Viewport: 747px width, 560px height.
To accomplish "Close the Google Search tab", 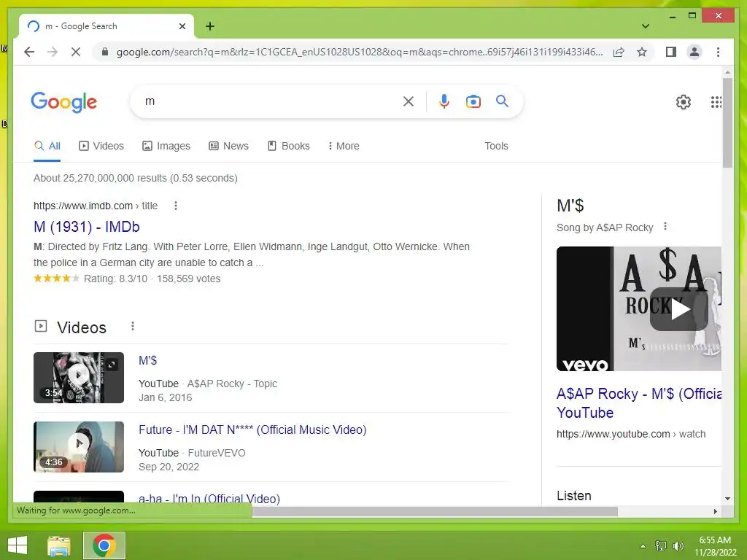I will click(182, 26).
